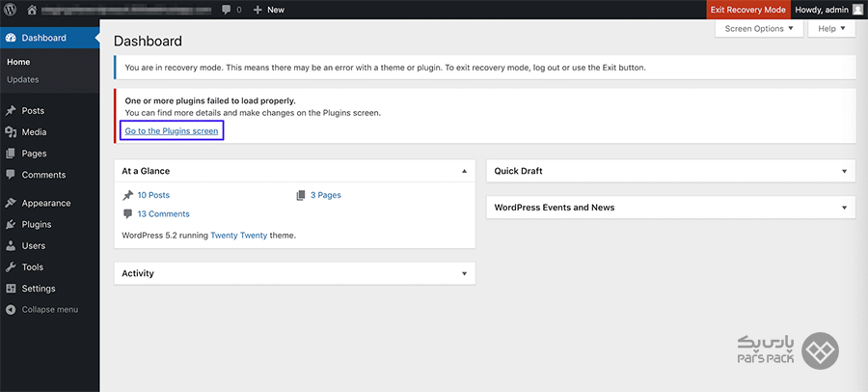Screen dimensions: 868x392
Task: Click the recovery mode notice text
Action: pyautogui.click(x=385, y=68)
